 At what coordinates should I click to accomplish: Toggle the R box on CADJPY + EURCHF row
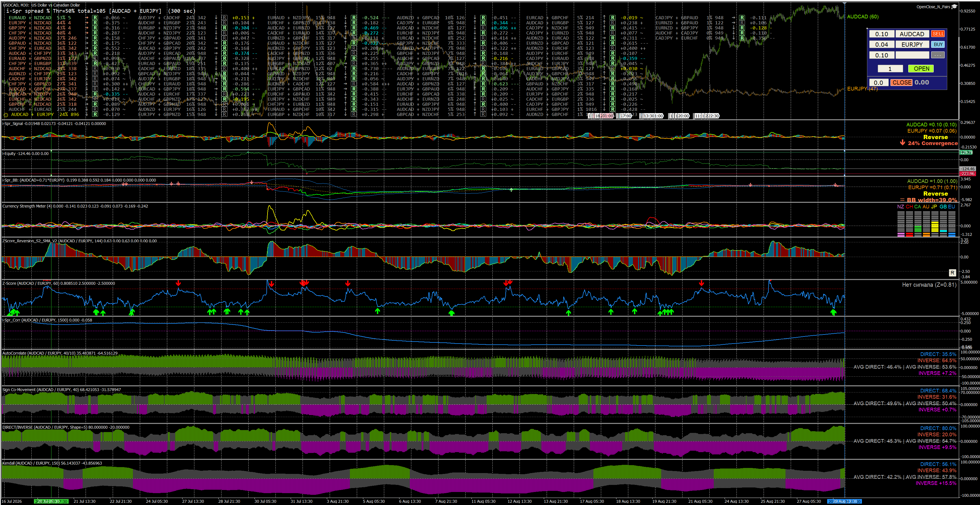[742, 38]
